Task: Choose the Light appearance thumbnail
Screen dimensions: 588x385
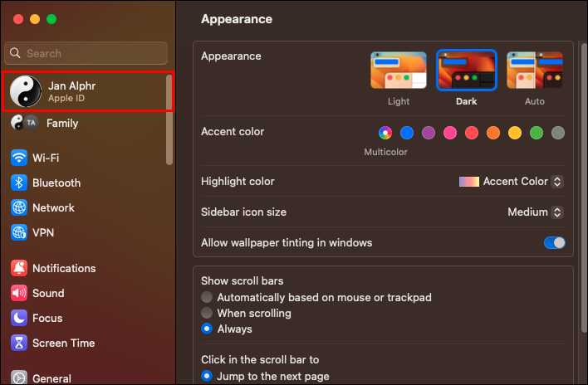Action: 399,71
